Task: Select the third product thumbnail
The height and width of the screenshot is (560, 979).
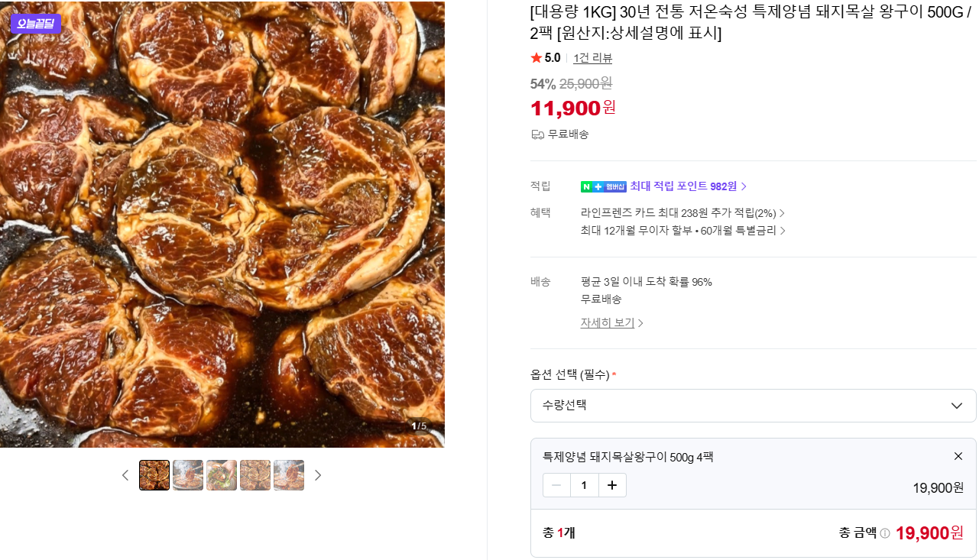Action: pos(222,475)
